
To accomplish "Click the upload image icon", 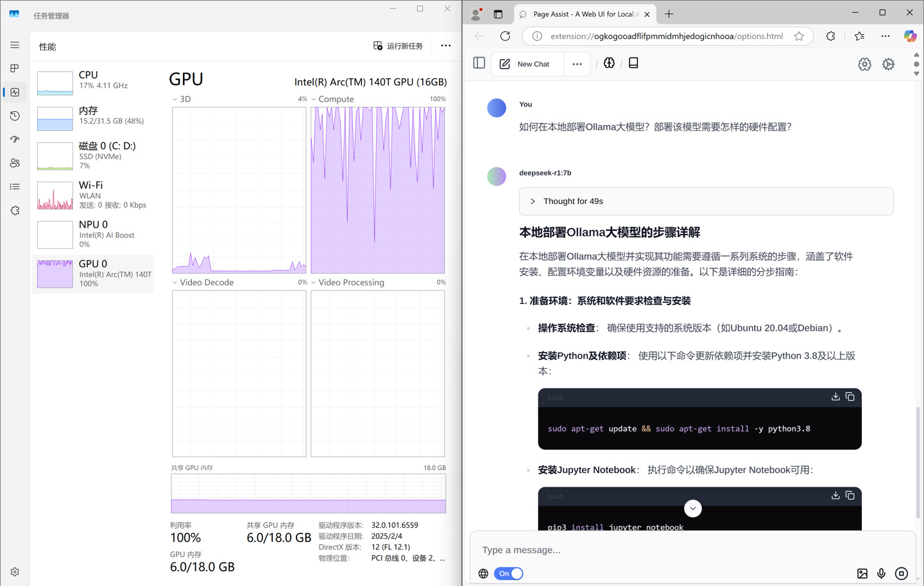I will tap(862, 574).
